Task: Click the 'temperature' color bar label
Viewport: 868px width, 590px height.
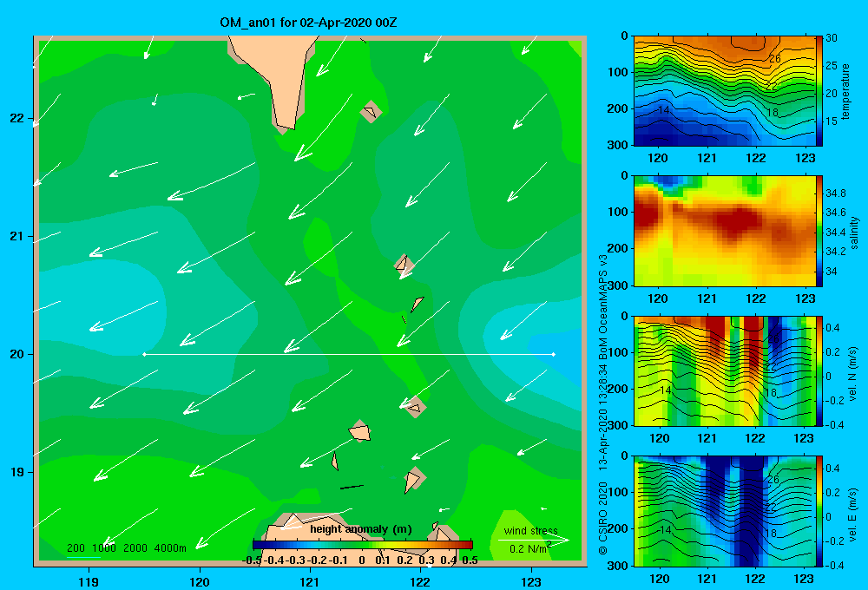Action: (845, 91)
